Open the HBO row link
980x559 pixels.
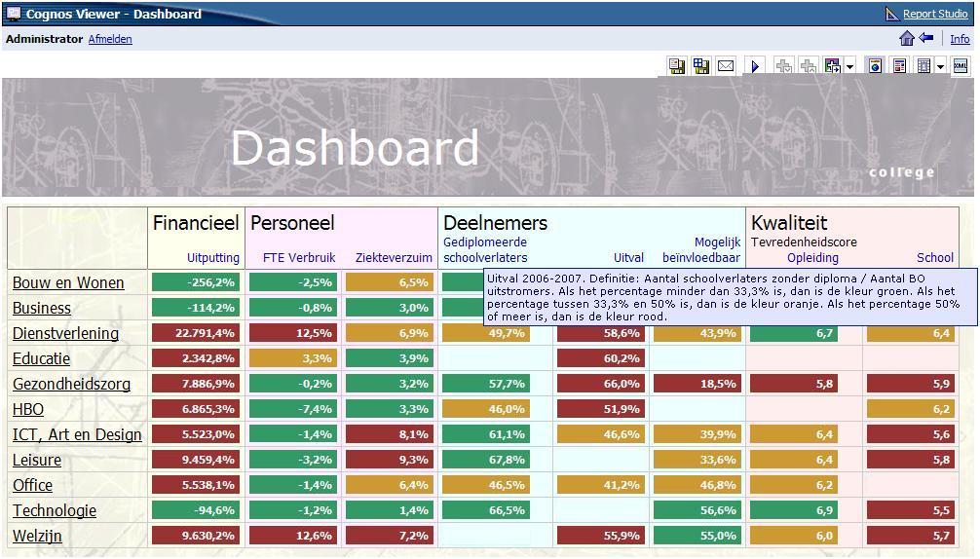click(x=28, y=409)
